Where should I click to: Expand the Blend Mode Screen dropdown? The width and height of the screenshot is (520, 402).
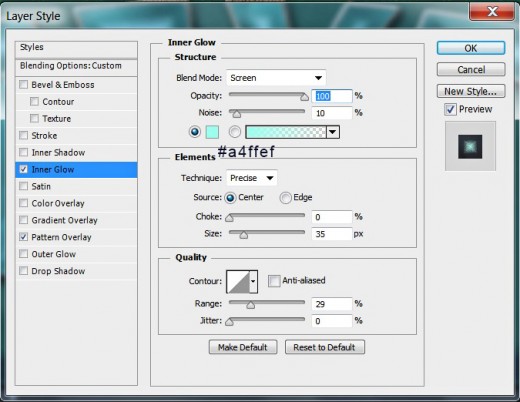(x=276, y=78)
